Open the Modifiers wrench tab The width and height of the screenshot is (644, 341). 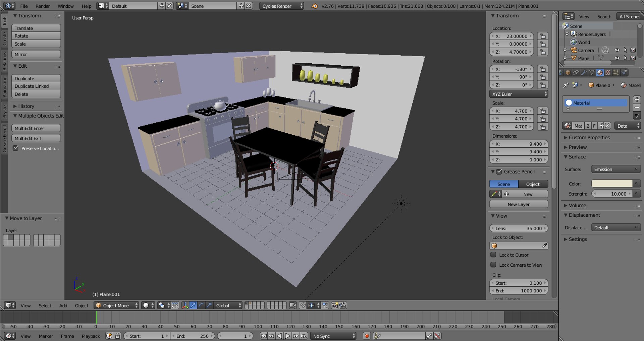[584, 72]
